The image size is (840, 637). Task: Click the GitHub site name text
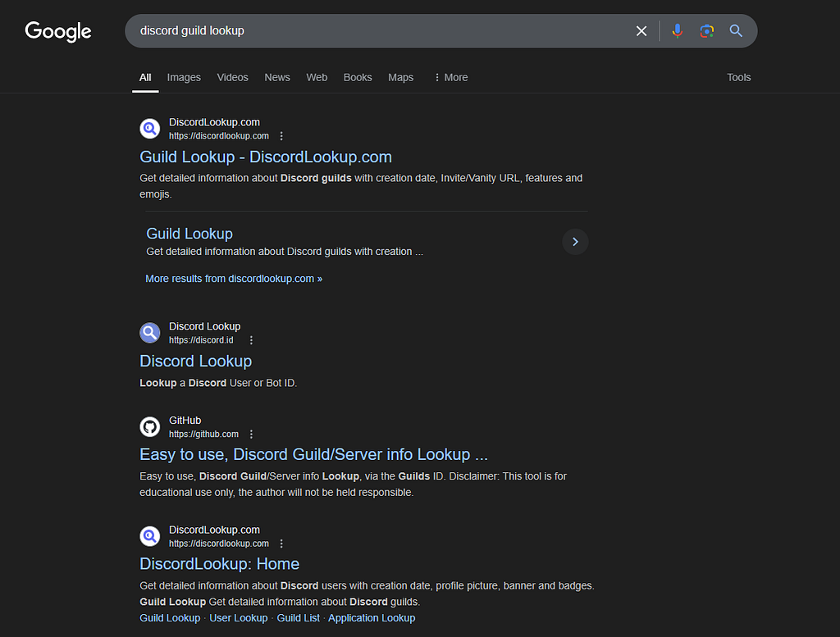pos(185,421)
